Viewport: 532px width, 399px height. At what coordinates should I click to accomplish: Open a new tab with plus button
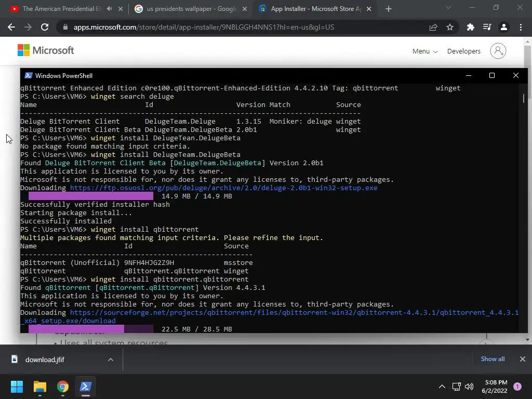point(389,9)
